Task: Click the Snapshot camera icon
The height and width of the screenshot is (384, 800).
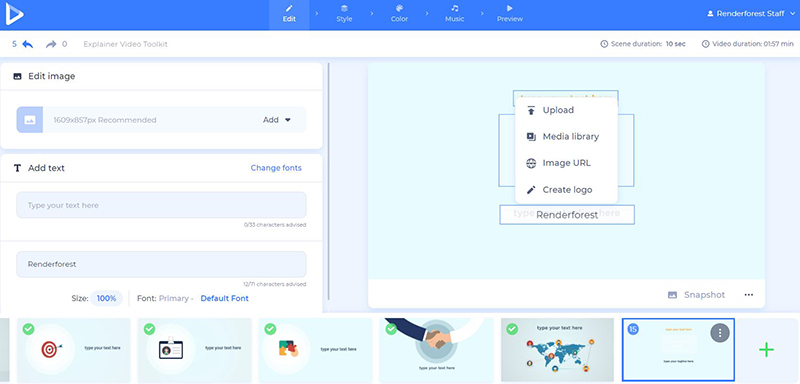Action: [x=672, y=295]
